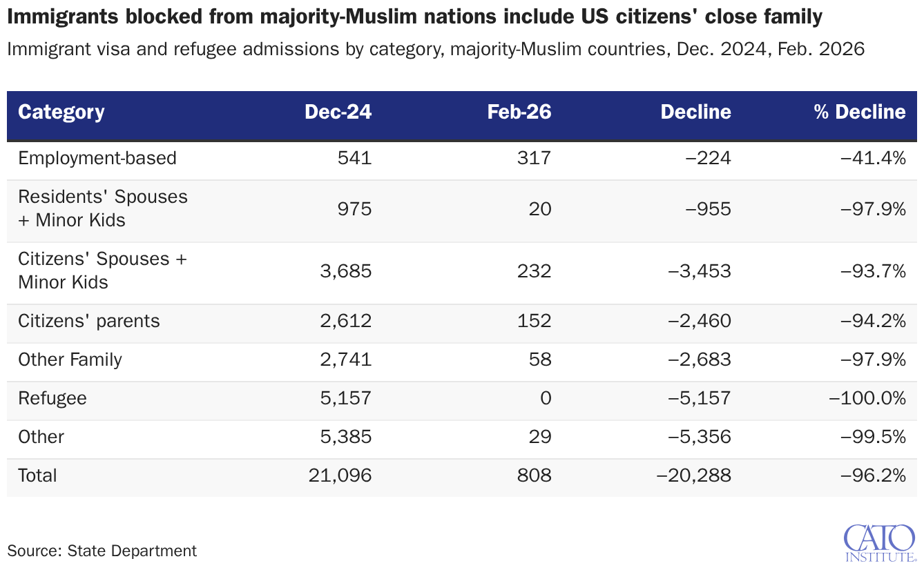
Task: Select the −100.0% refugee decline cell
Action: point(867,398)
